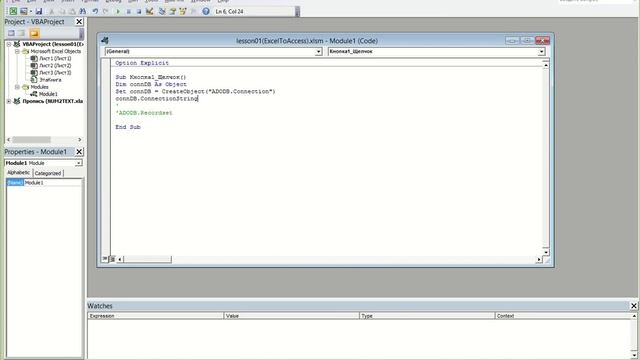
Task: Toggle Folders icon in Project panel
Action: click(34, 33)
